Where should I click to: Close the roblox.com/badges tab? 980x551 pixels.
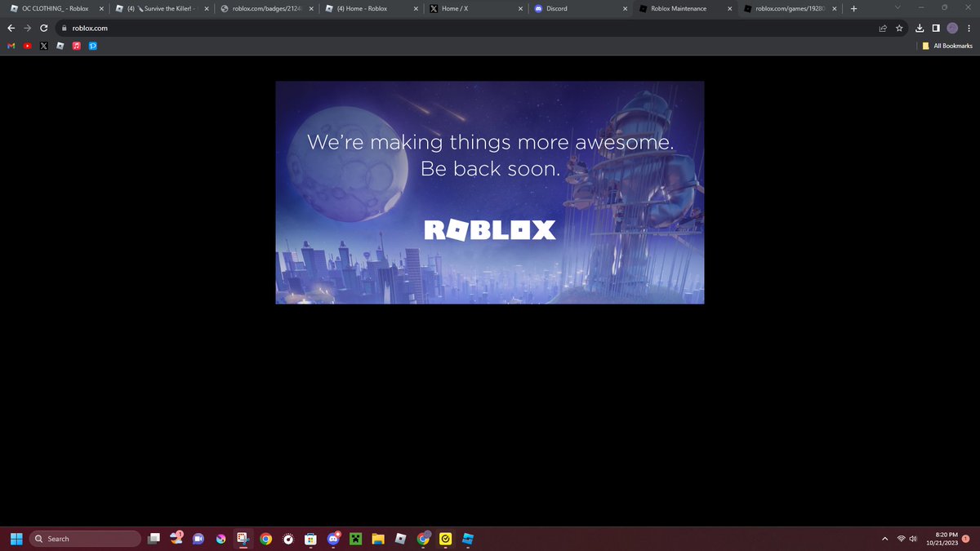[311, 9]
